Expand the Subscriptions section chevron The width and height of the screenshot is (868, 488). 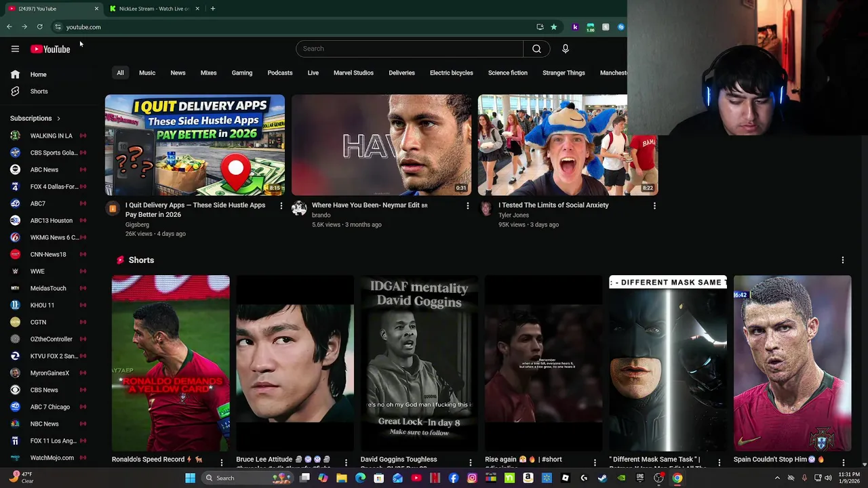pyautogui.click(x=58, y=119)
